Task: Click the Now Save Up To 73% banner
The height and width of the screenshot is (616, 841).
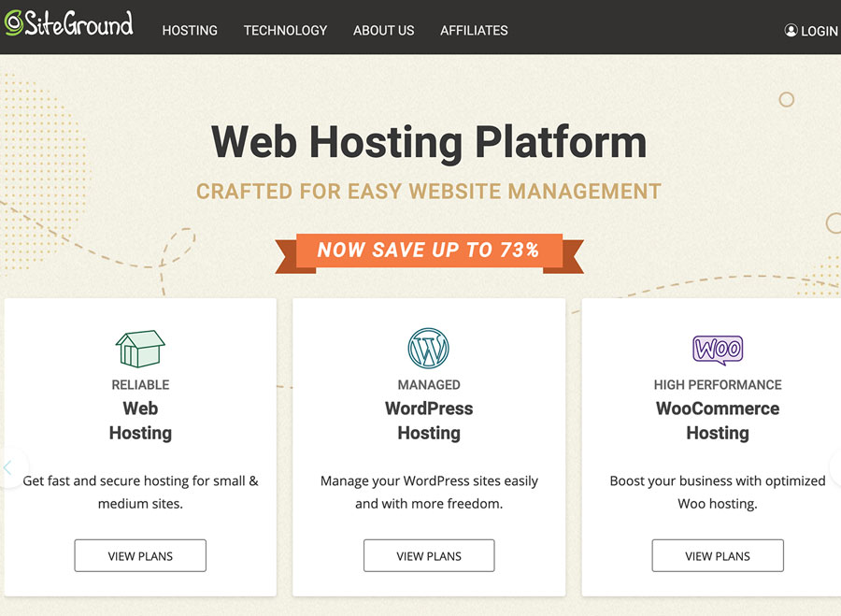Action: pos(429,252)
